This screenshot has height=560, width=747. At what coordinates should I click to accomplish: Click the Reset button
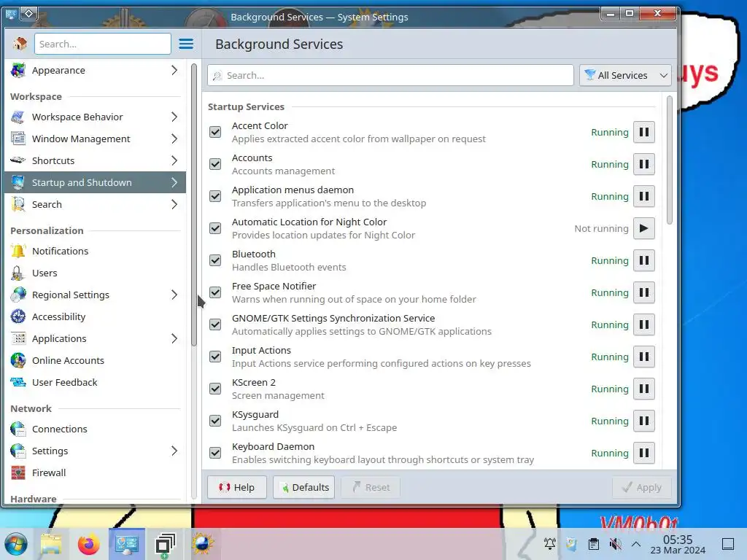click(371, 487)
